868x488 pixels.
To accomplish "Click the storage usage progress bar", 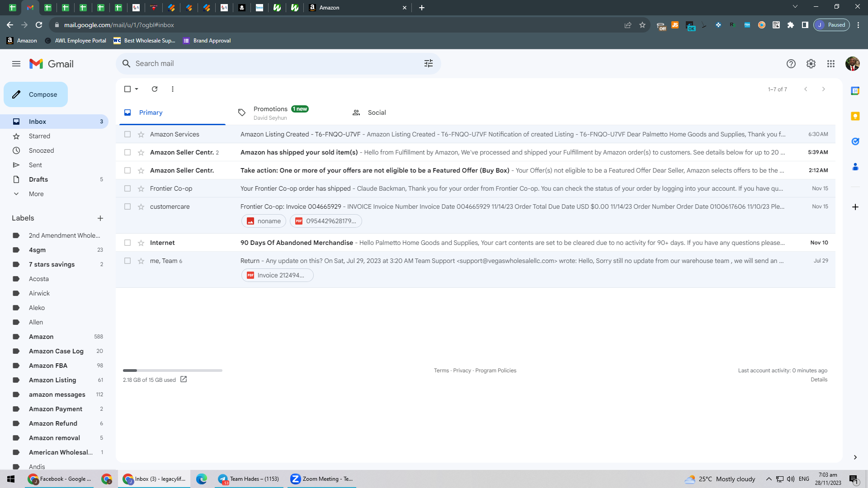I will (173, 371).
